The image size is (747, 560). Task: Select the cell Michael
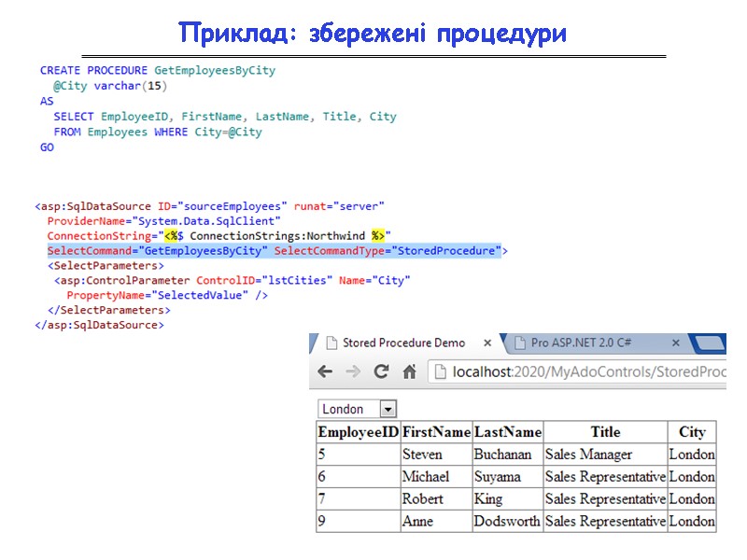point(436,477)
